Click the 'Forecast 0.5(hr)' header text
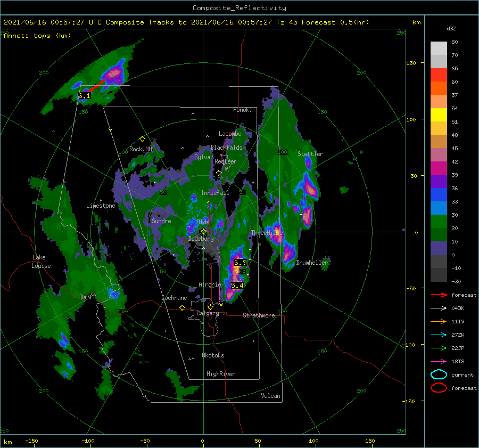The height and width of the screenshot is (448, 479). point(335,22)
